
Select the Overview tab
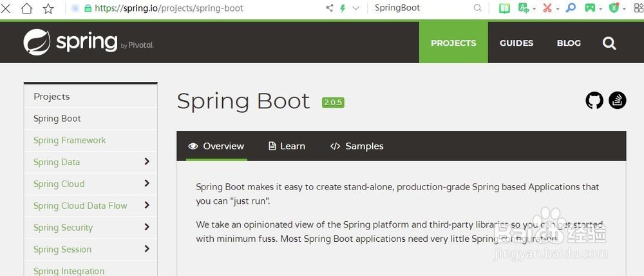point(216,146)
